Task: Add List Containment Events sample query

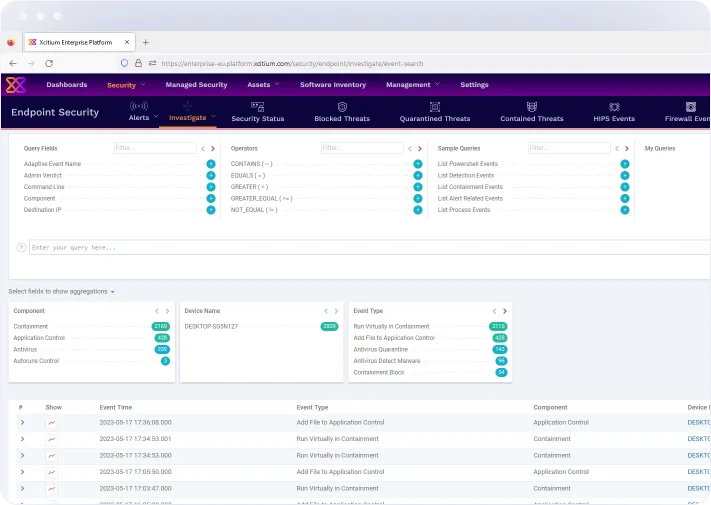Action: 625,187
